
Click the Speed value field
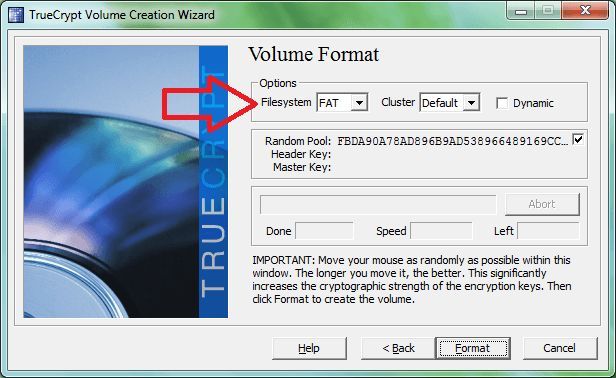point(441,231)
